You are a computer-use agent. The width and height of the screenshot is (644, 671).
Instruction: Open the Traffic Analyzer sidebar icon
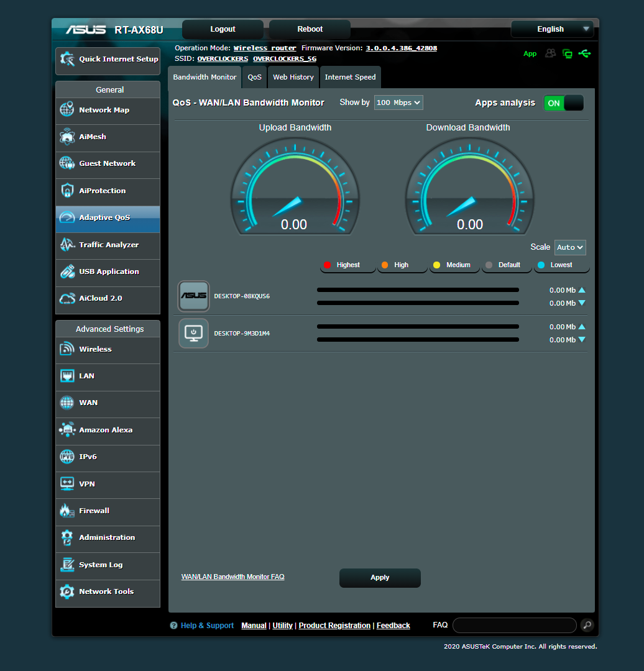coord(67,245)
